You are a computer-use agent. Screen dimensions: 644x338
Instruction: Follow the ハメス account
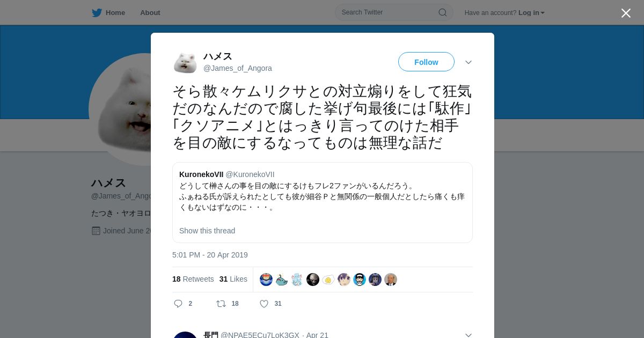[426, 62]
